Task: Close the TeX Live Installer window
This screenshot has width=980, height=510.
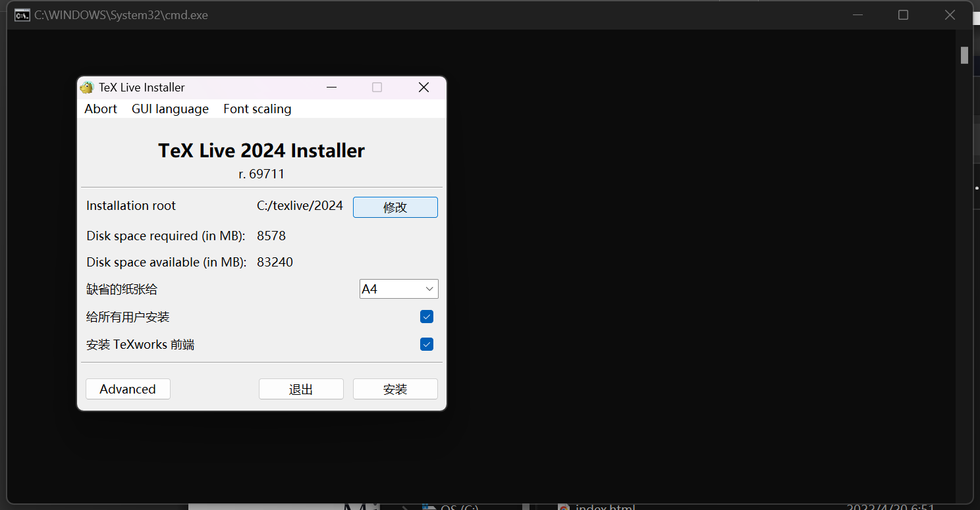Action: click(x=424, y=88)
